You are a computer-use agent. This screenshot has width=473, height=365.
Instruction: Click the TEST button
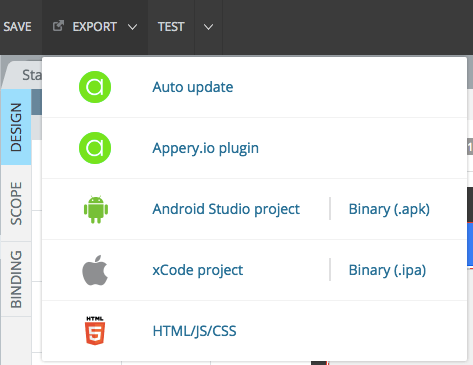click(171, 27)
